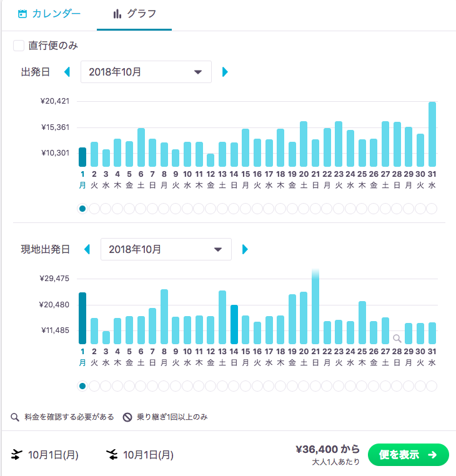The height and width of the screenshot is (476, 456).
Task: Click the ¥36,400 から price text
Action: click(x=327, y=449)
